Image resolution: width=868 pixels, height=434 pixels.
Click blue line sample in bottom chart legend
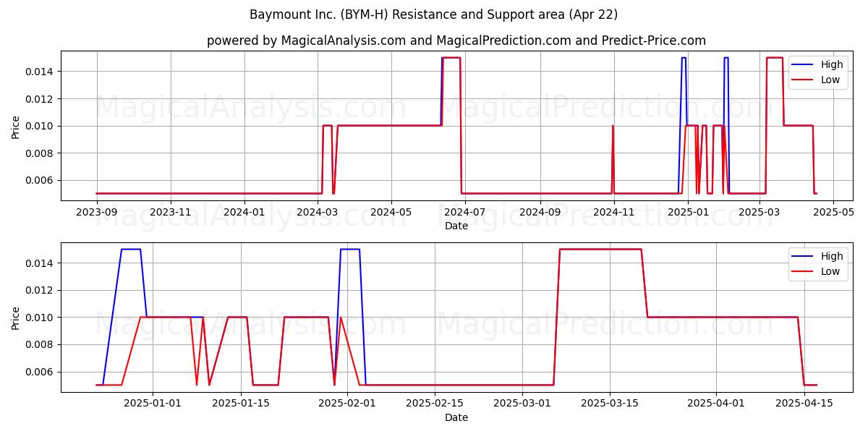tap(803, 256)
